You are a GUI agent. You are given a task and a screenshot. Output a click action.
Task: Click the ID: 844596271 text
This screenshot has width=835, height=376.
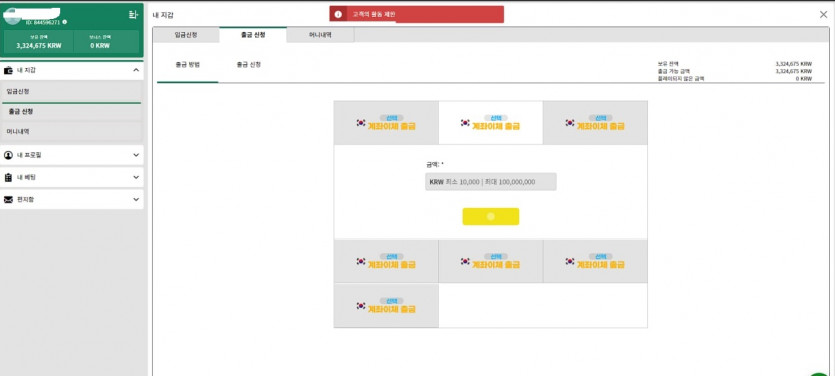click(x=43, y=22)
